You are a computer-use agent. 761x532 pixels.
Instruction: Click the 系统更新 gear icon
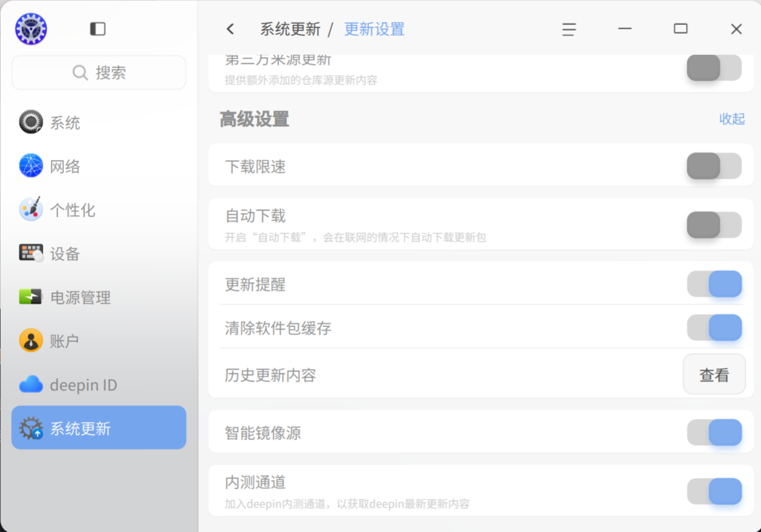(31, 428)
